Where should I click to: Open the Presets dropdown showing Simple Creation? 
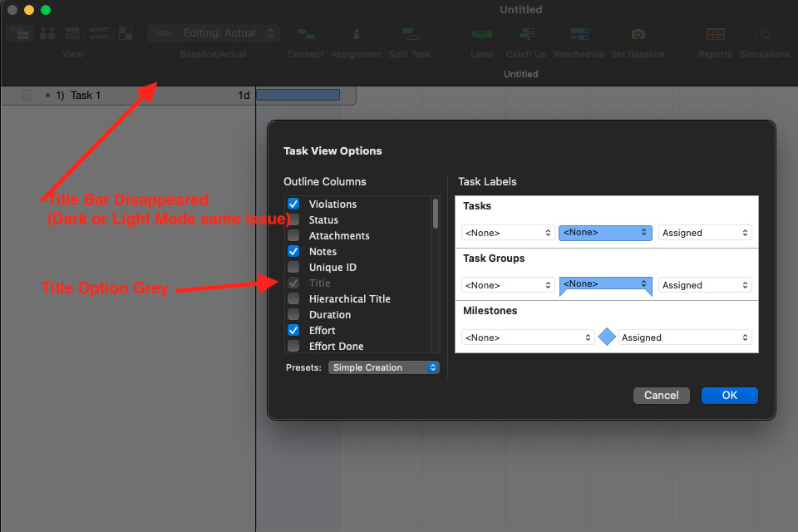[383, 367]
